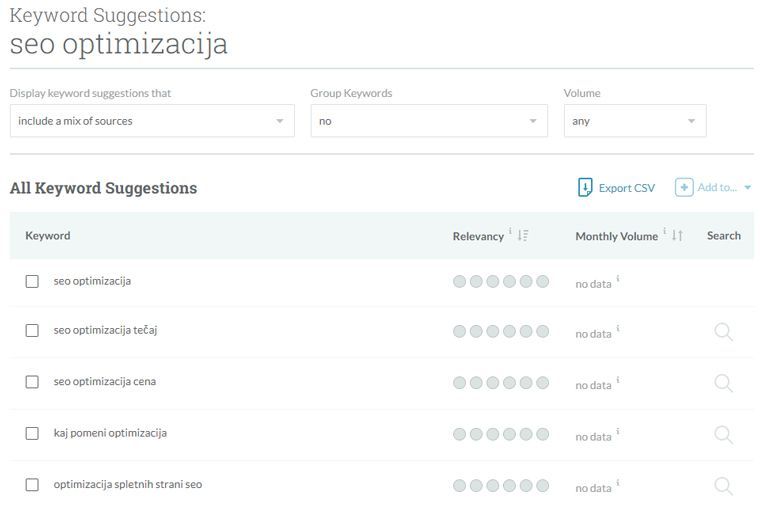Click the keyword text seo optimizacija tečaj
This screenshot has width=760, height=509.
pos(105,330)
